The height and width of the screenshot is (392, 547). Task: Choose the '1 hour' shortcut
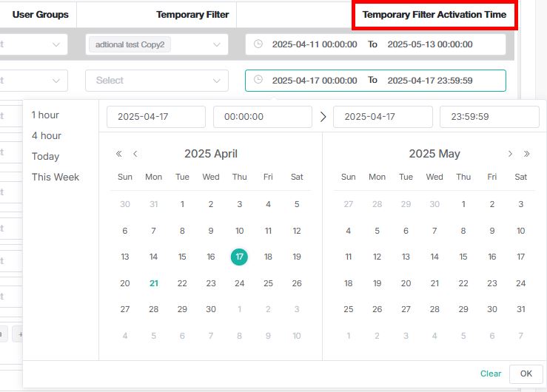tap(45, 115)
